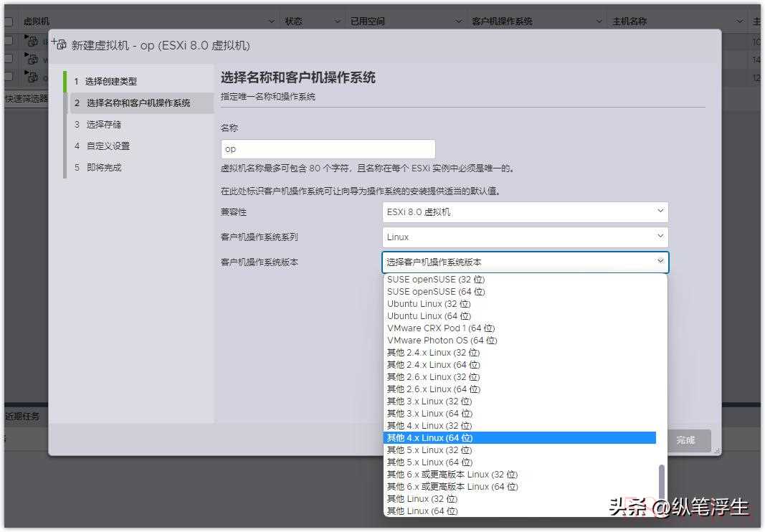Viewport: 765px width, 532px height.
Task: Open the 客户机操作系统 column header chevron
Action: point(600,22)
